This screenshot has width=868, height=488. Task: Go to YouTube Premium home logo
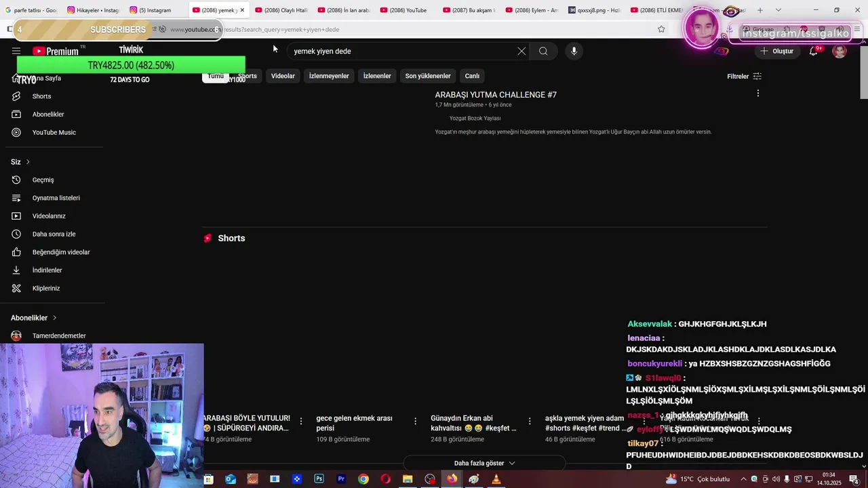[56, 51]
